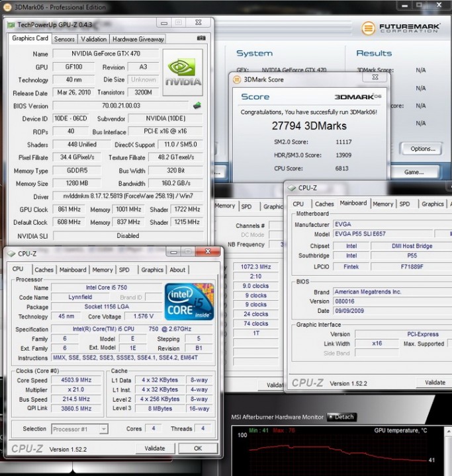
Task: Open Graphics tab in front CPU-Z
Action: point(152,270)
